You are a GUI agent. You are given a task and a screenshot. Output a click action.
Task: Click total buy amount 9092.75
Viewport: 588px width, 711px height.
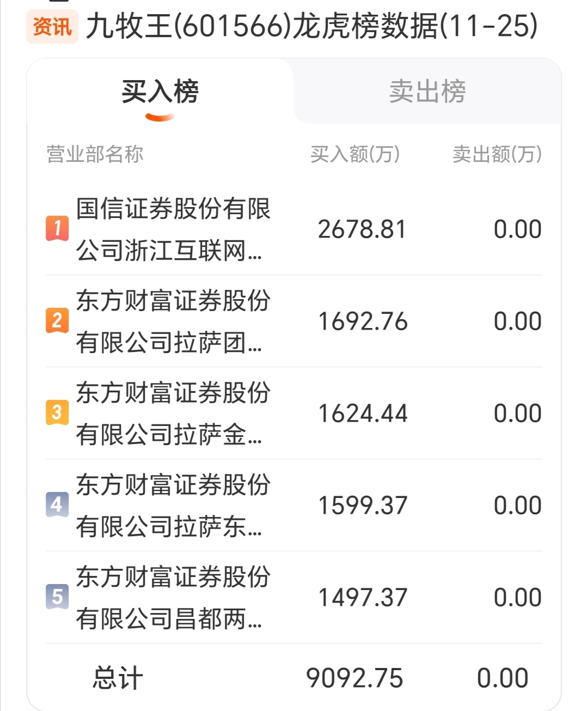354,678
